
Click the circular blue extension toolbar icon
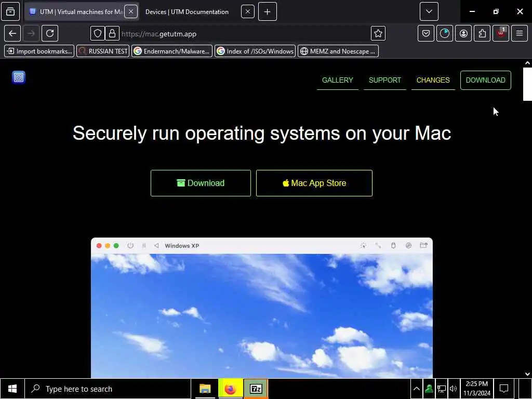coord(445,33)
